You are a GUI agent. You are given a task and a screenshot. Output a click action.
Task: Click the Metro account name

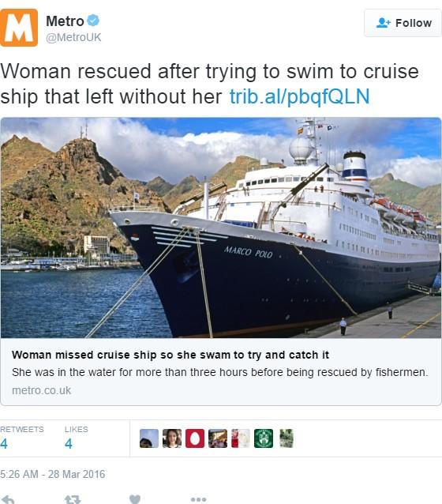65,21
